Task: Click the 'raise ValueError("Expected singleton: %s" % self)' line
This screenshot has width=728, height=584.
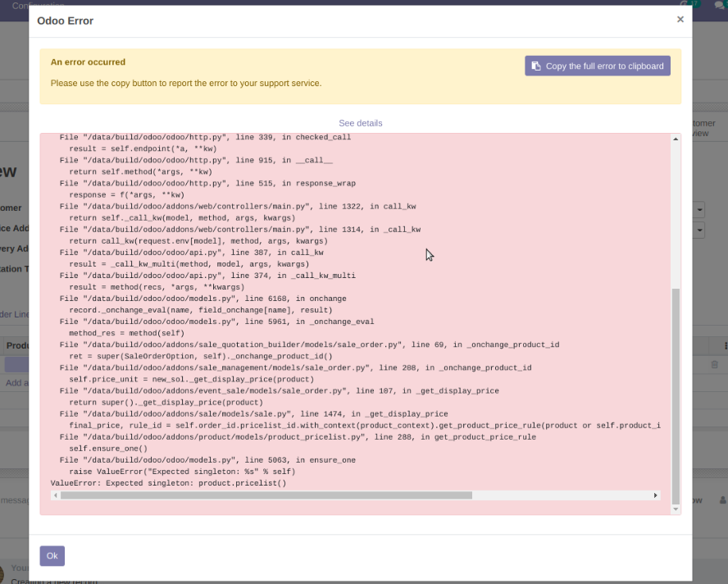Action: [x=183, y=472]
